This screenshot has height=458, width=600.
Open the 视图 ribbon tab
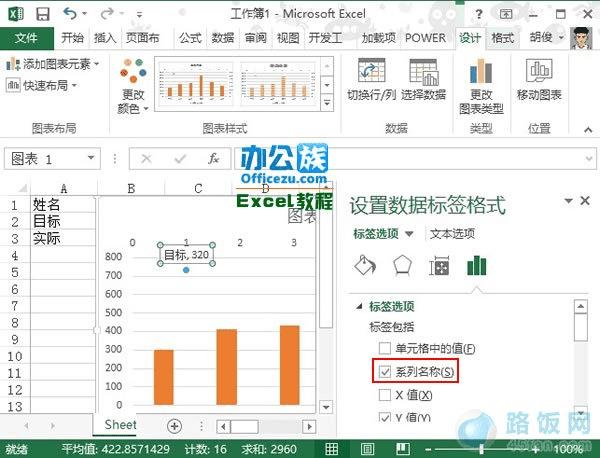pos(288,38)
